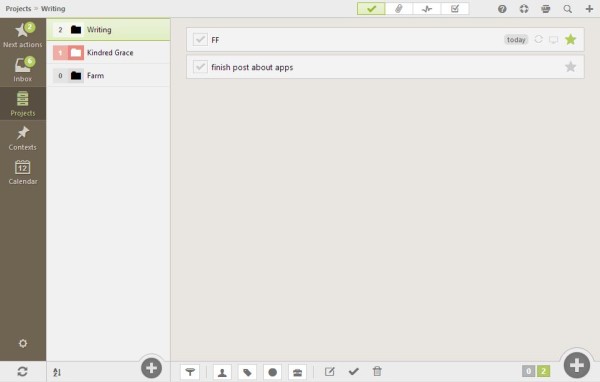Click the plus icon in the header
Viewport: 600px width, 382px height.
coord(589,9)
